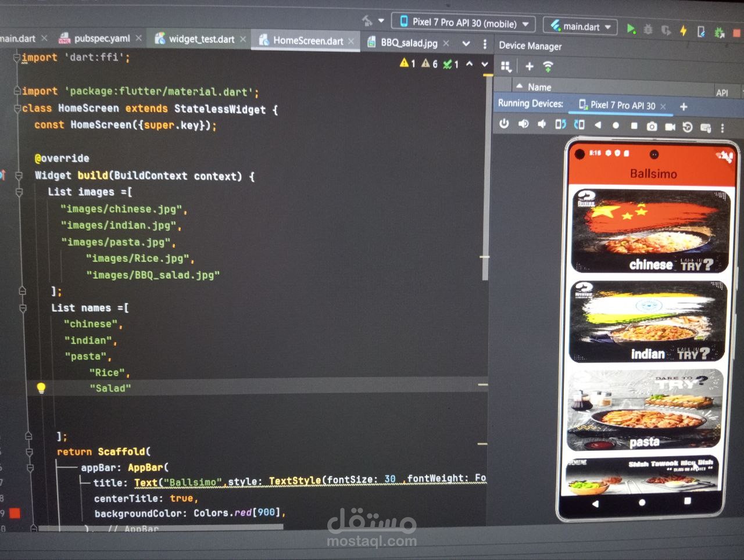This screenshot has width=744, height=560.
Task: Close the widget_test.dart tab
Action: pyautogui.click(x=243, y=39)
